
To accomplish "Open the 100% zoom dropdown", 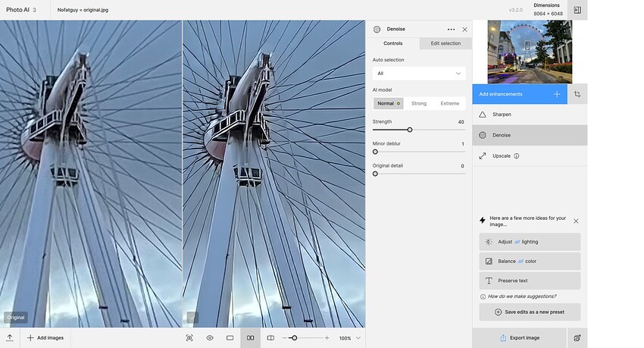I will click(349, 337).
